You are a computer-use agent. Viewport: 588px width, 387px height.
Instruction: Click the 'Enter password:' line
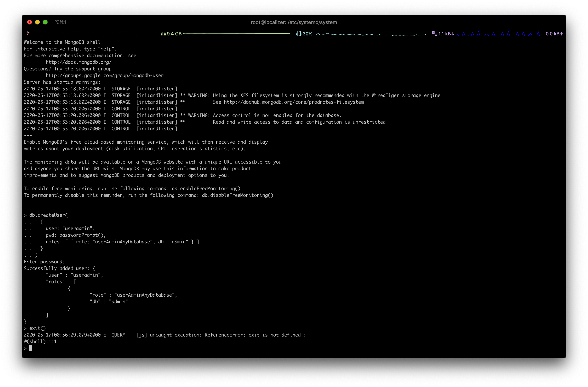[x=44, y=262]
